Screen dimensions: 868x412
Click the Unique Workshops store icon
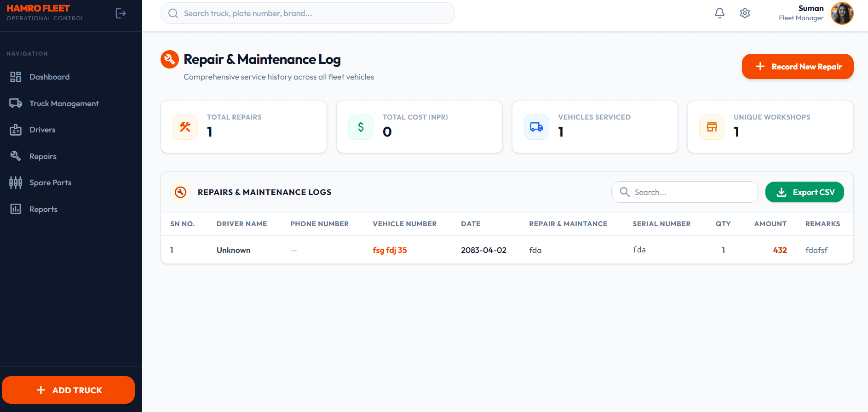click(x=712, y=127)
